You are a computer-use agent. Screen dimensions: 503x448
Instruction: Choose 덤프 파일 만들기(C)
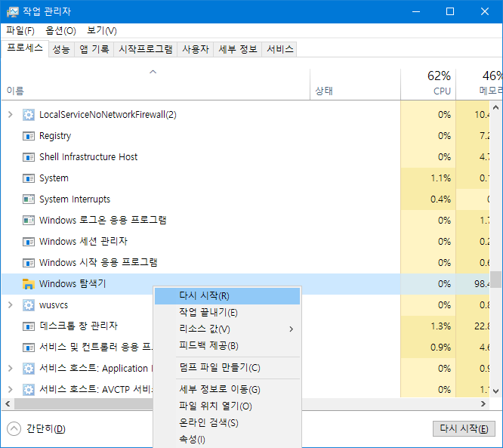[227, 368]
